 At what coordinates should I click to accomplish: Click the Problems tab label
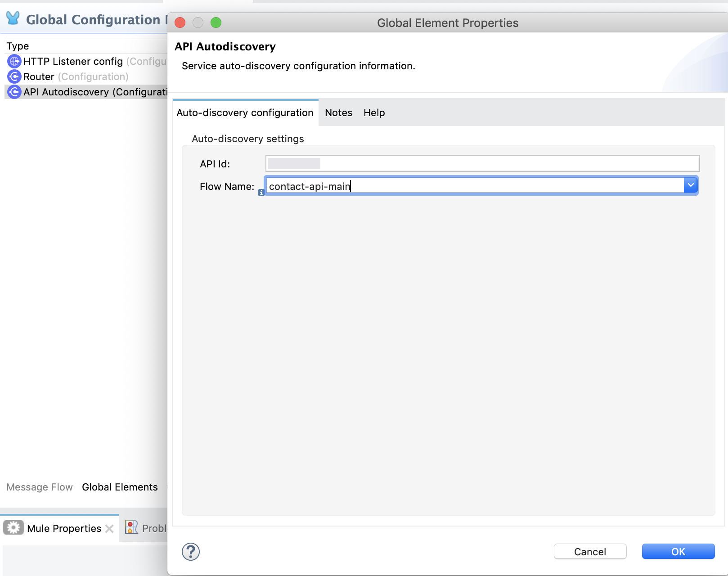pos(154,528)
